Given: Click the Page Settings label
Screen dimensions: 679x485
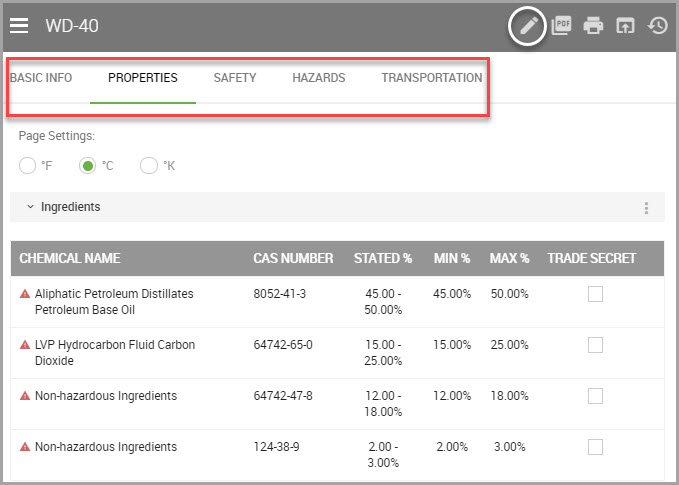Looking at the screenshot, I should point(57,136).
